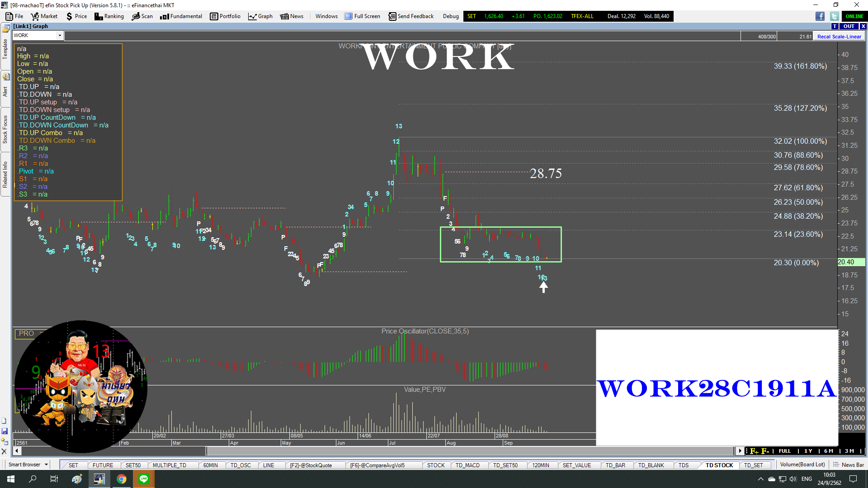Click the folder icon above Template
This screenshot has height=488, width=868.
click(x=6, y=29)
